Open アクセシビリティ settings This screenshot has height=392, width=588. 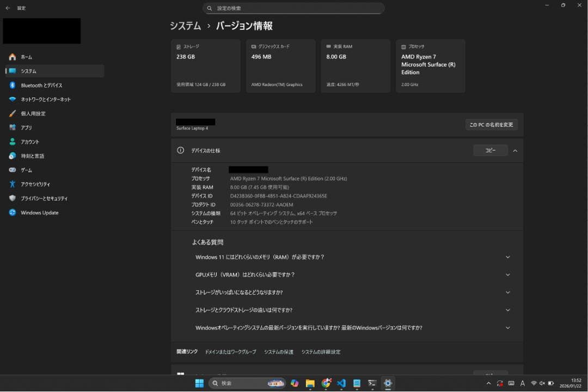[41, 184]
